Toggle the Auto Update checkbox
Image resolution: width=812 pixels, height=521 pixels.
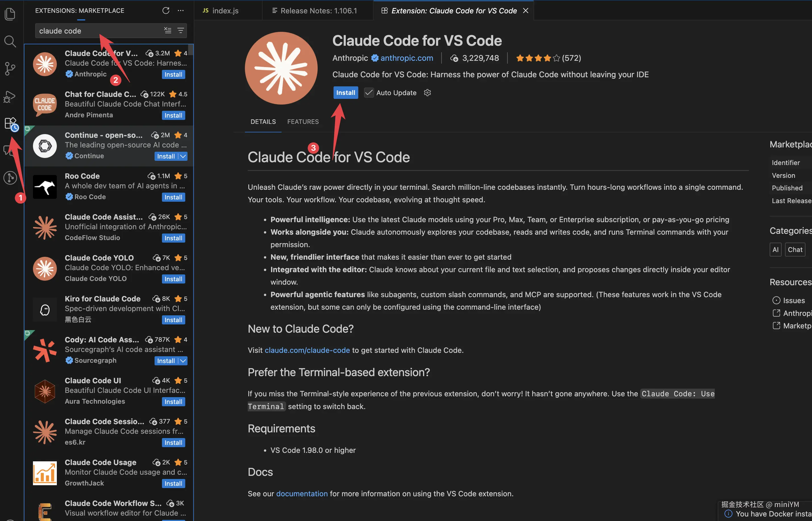(x=369, y=93)
